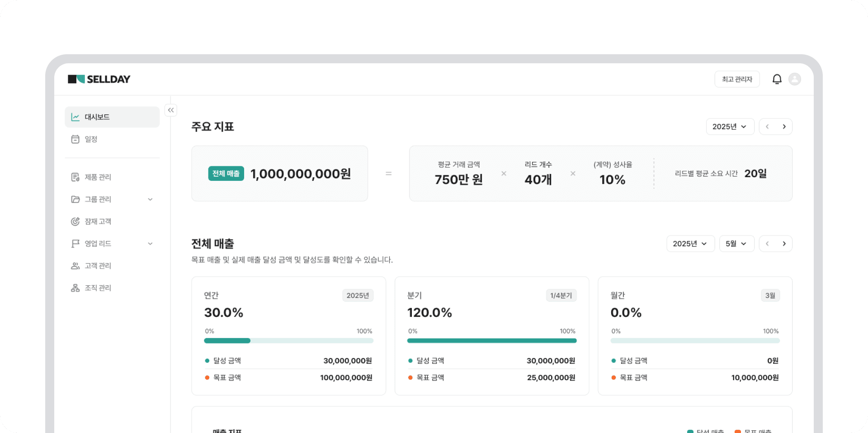Collapse the sidebar with the double-chevron button

tap(171, 110)
